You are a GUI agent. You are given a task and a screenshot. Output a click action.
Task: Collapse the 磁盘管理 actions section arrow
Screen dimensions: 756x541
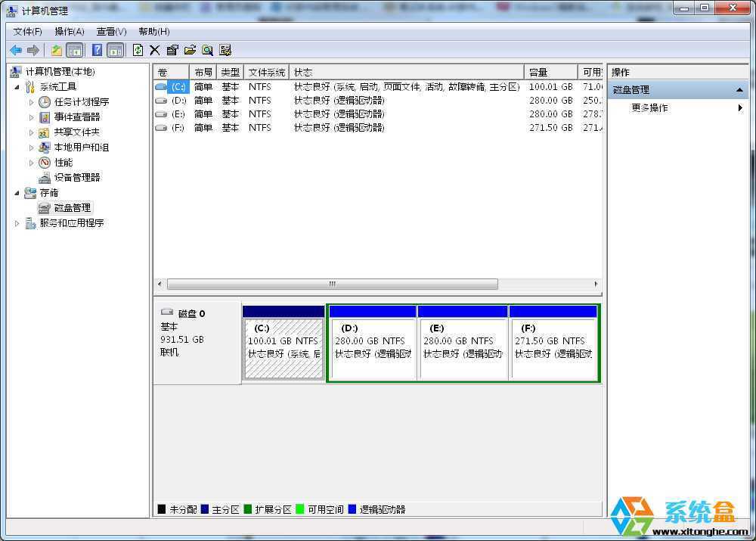coord(739,90)
